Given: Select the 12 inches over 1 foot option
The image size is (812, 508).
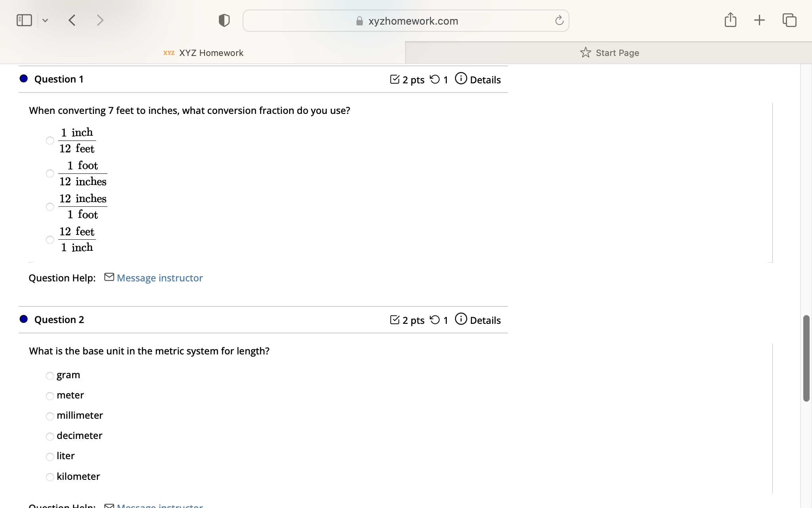Looking at the screenshot, I should 50,207.
